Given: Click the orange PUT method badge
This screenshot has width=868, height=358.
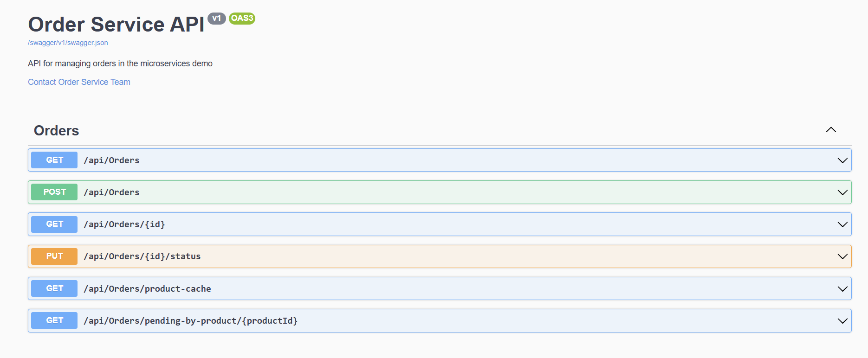Looking at the screenshot, I should click(54, 256).
